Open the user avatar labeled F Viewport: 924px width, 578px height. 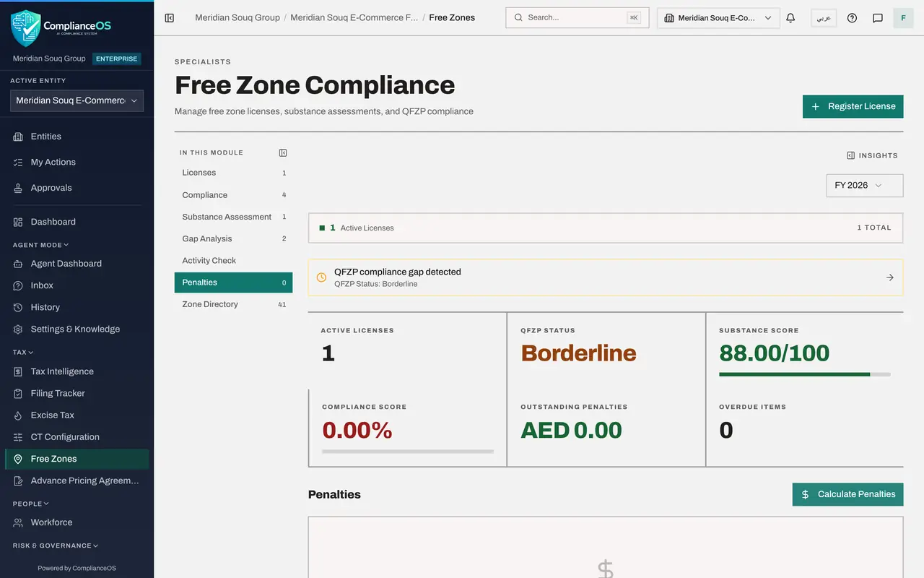903,18
